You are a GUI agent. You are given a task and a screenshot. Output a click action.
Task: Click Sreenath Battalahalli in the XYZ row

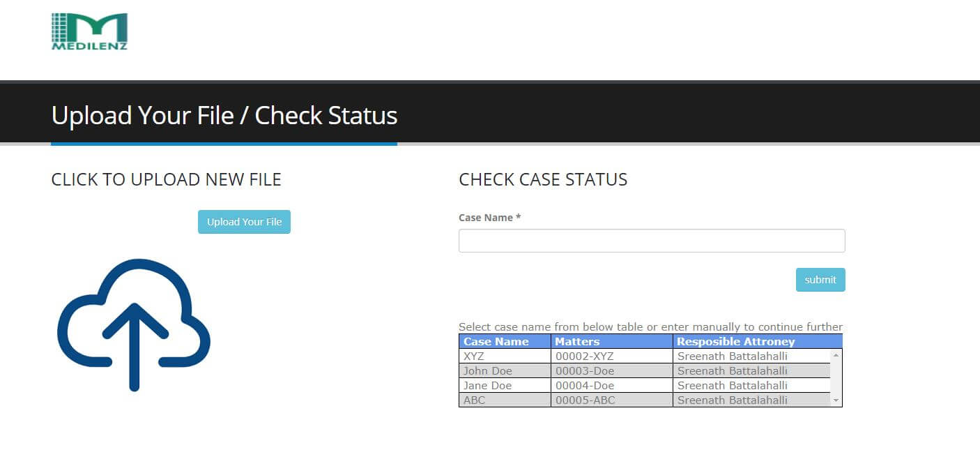pyautogui.click(x=732, y=356)
